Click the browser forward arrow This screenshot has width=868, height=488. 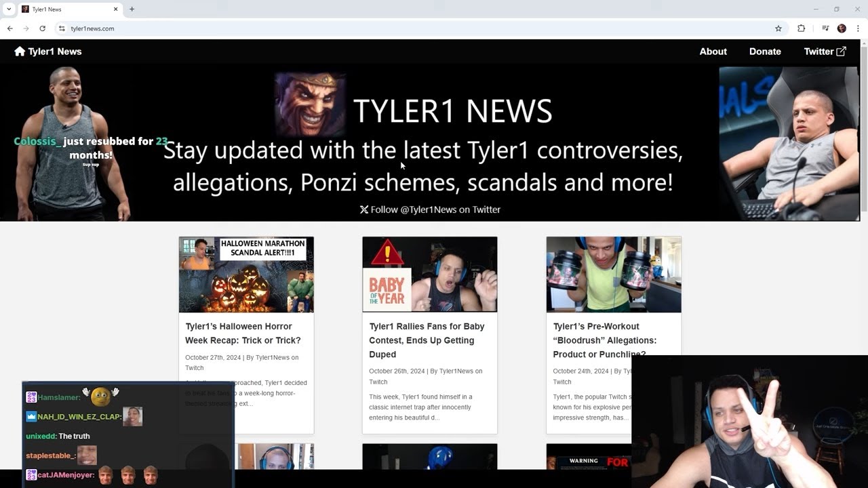click(x=26, y=28)
